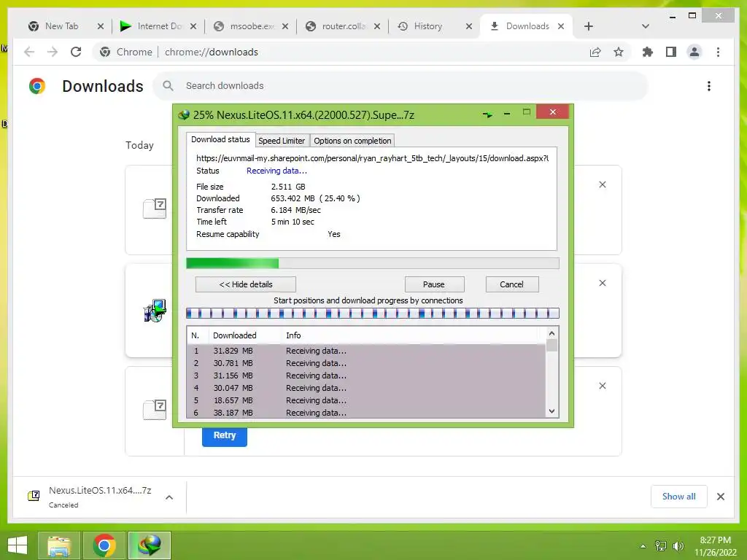The width and height of the screenshot is (747, 560).
Task: Open Internet Download Manager from taskbar
Action: tap(150, 545)
